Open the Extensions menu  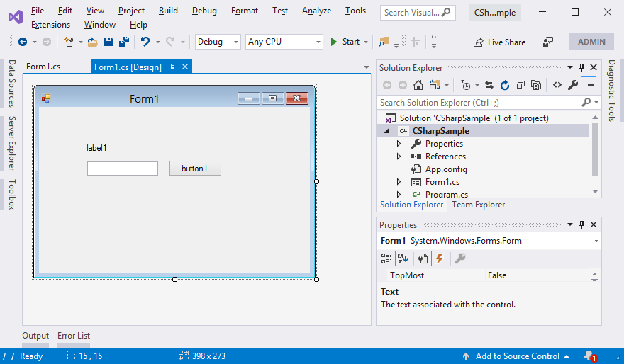50,25
